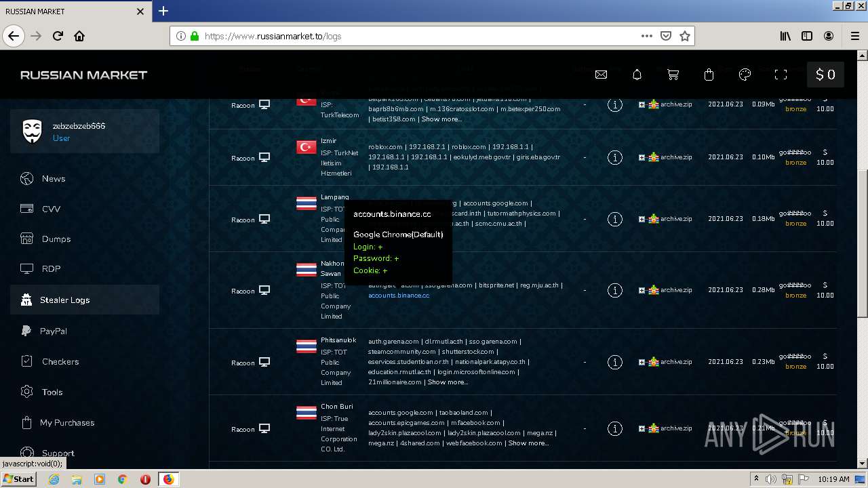The width and height of the screenshot is (868, 488).
Task: Bookmark this page with the star icon
Action: click(x=685, y=36)
